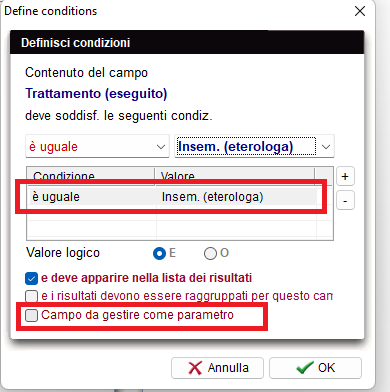Click 'Insem. (eterologa)' cell in the table
Viewport: 390px width, 392px height.
coord(212,197)
